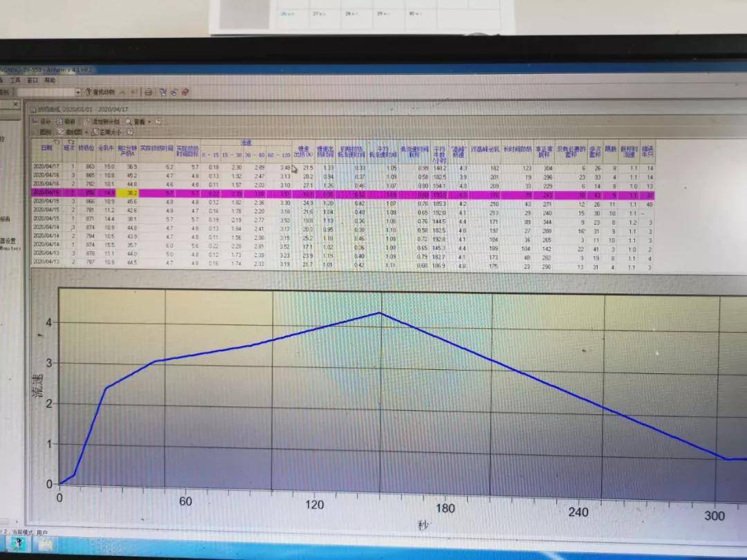Open the dropdown arrow of the toolbar combo box
Image resolution: width=747 pixels, height=560 pixels.
pyautogui.click(x=77, y=91)
